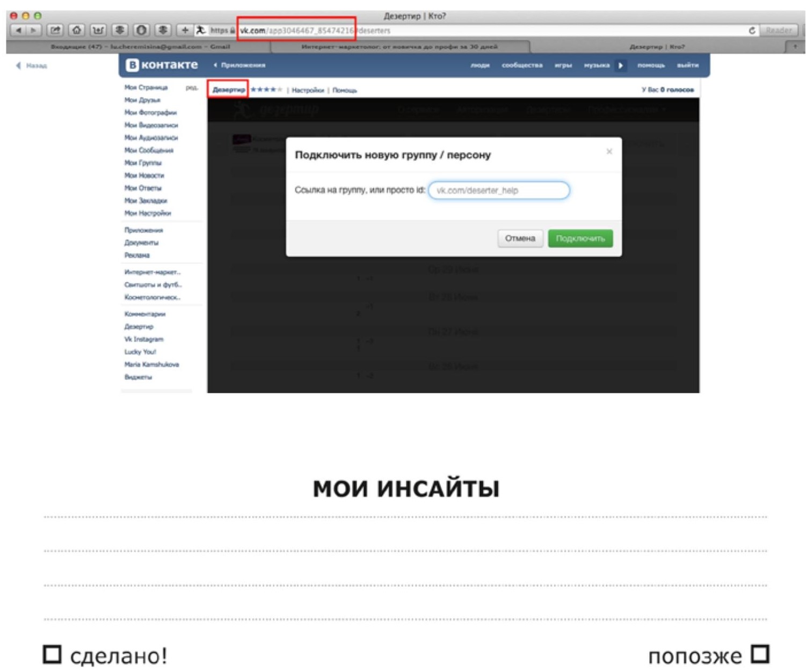Screen dimensions: 806x672
Task: Go to the Home page icon
Action: [x=77, y=30]
